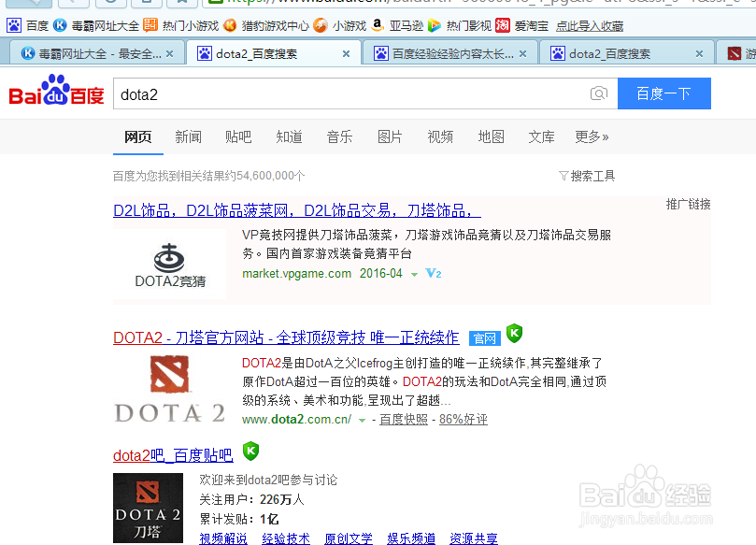Open the 娱乐频道 tieba sublink
This screenshot has width=756, height=545.
pos(411,538)
